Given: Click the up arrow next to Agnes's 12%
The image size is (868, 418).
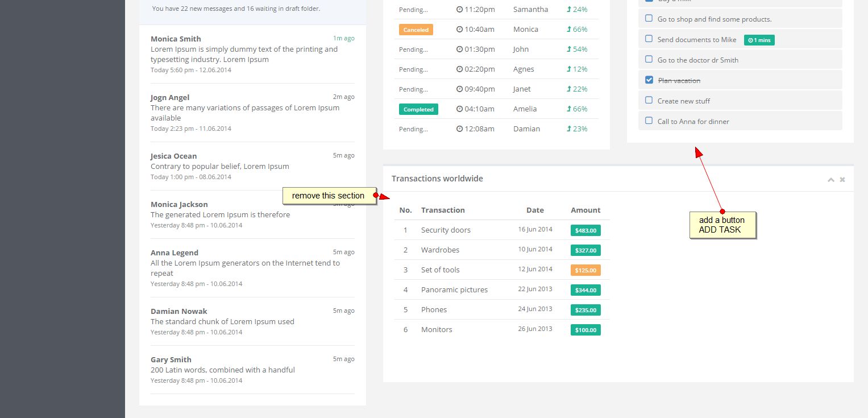Looking at the screenshot, I should [x=569, y=69].
